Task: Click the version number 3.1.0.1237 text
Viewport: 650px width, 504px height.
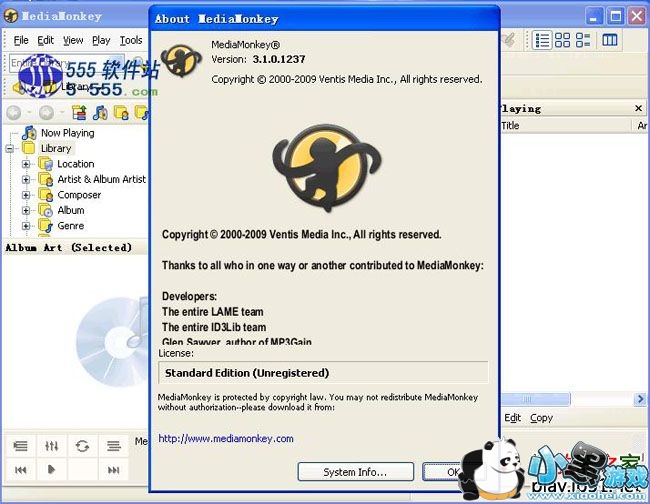Action: click(x=279, y=59)
